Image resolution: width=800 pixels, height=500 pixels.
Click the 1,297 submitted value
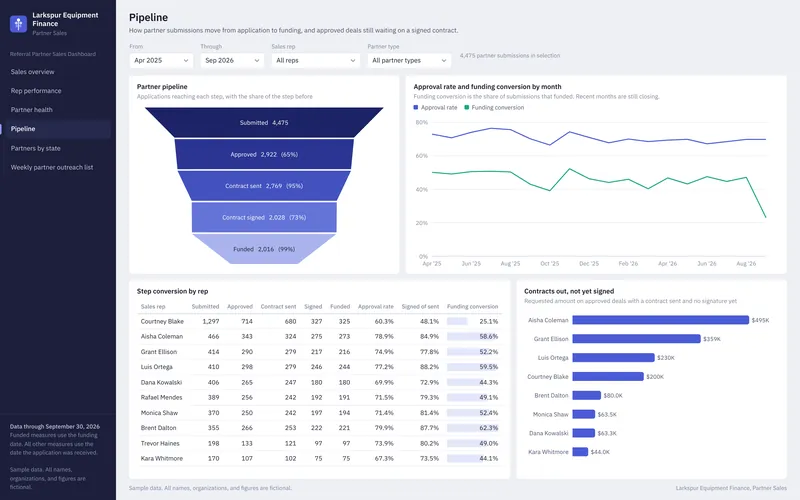tap(211, 321)
